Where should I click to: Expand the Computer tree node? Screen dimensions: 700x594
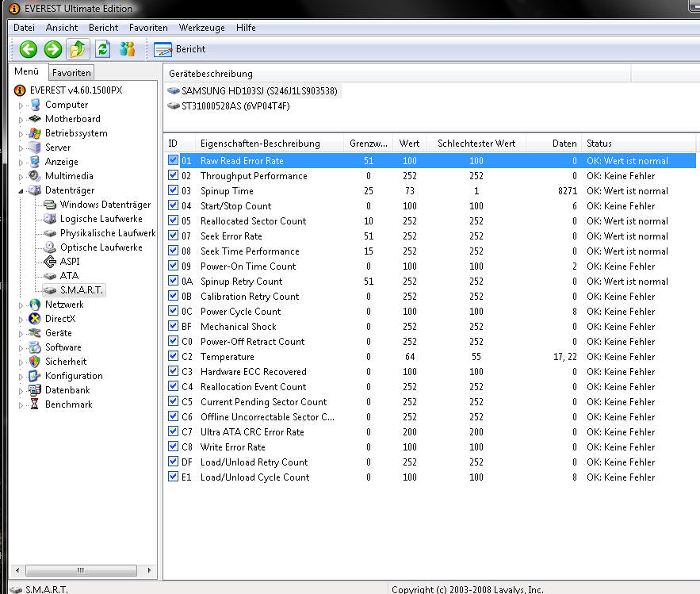(21, 105)
